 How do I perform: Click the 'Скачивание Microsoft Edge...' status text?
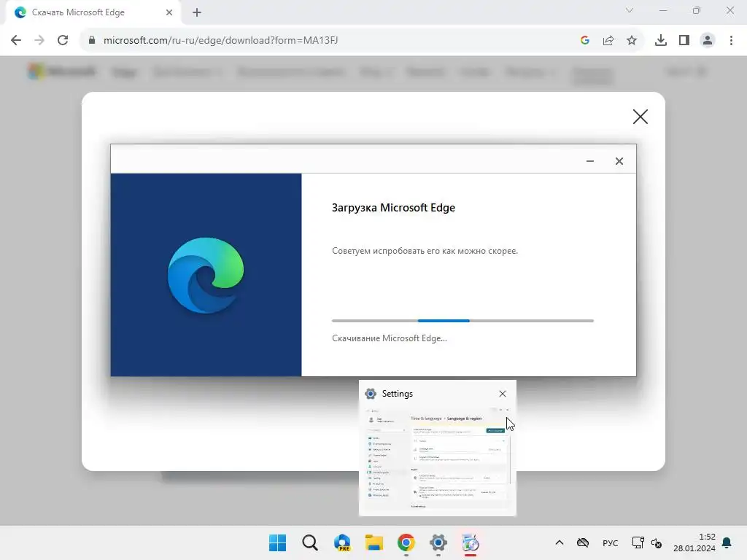point(390,338)
